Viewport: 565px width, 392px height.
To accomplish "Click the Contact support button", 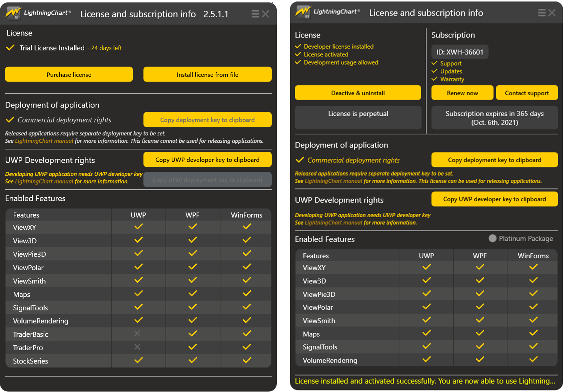I will click(527, 93).
